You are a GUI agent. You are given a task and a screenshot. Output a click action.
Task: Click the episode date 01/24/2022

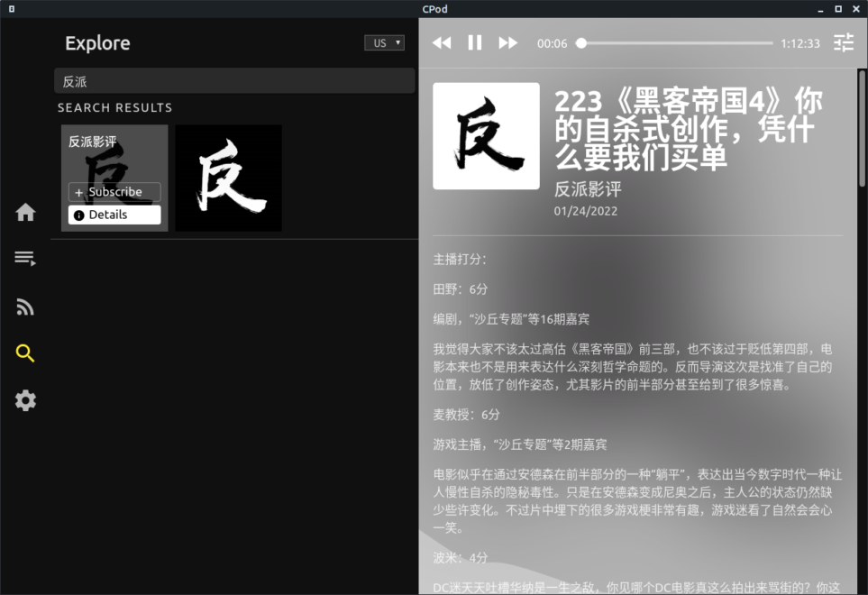(x=586, y=211)
